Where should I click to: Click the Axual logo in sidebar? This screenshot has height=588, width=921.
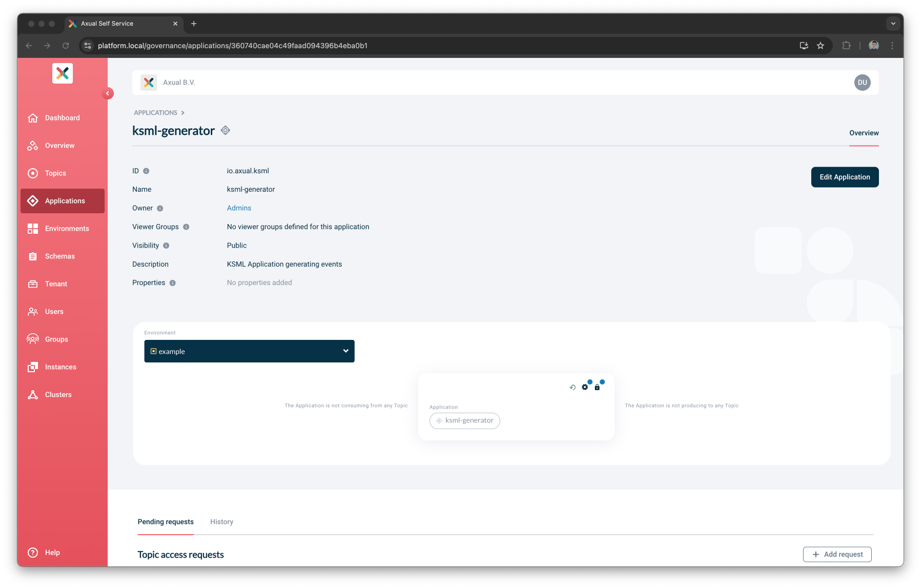(63, 73)
